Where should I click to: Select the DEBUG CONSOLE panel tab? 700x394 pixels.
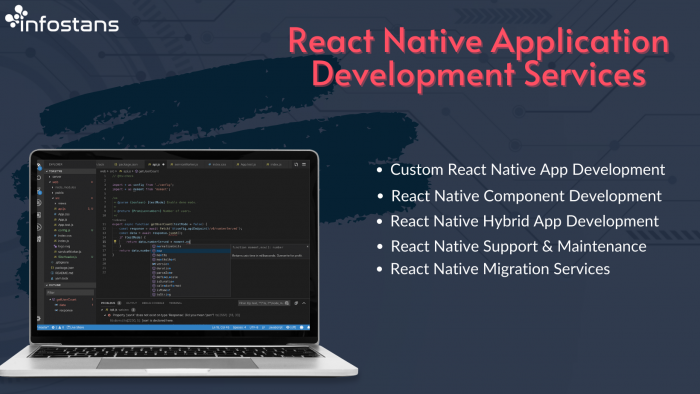coord(153,303)
